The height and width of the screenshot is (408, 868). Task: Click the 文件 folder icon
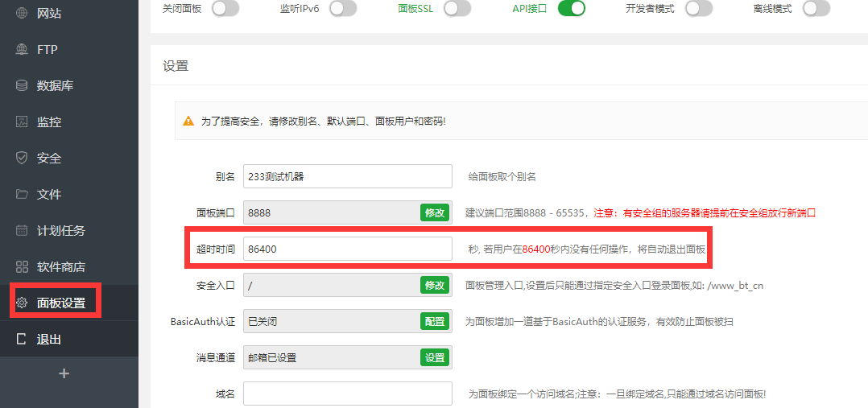click(22, 194)
